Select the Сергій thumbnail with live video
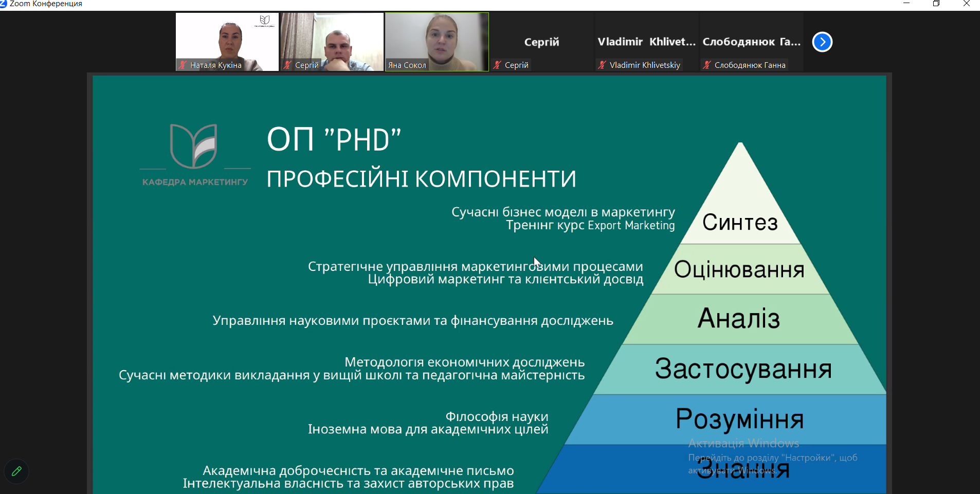 click(332, 42)
